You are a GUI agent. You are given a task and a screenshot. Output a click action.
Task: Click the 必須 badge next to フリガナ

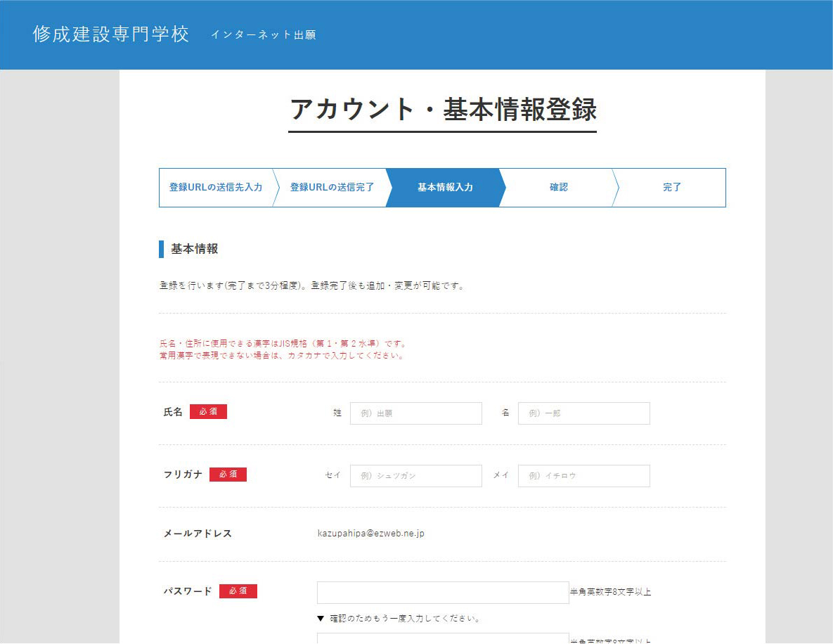coord(228,475)
